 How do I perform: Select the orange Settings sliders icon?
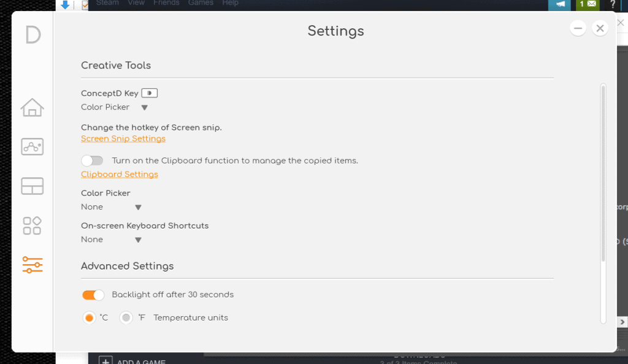coord(33,265)
